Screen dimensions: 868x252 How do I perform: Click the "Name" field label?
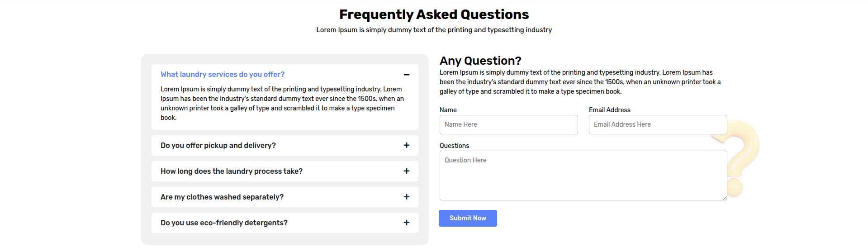click(448, 110)
